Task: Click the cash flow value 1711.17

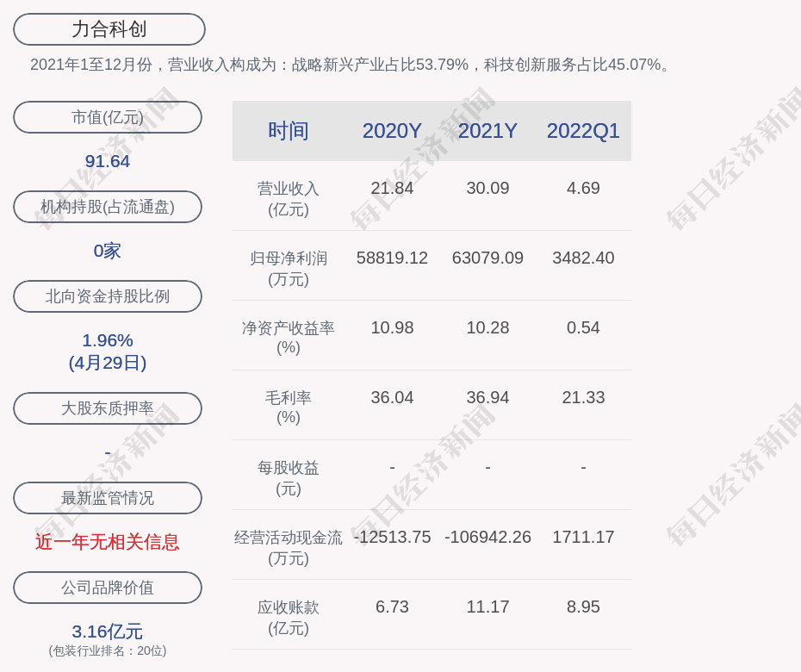Action: click(x=583, y=537)
